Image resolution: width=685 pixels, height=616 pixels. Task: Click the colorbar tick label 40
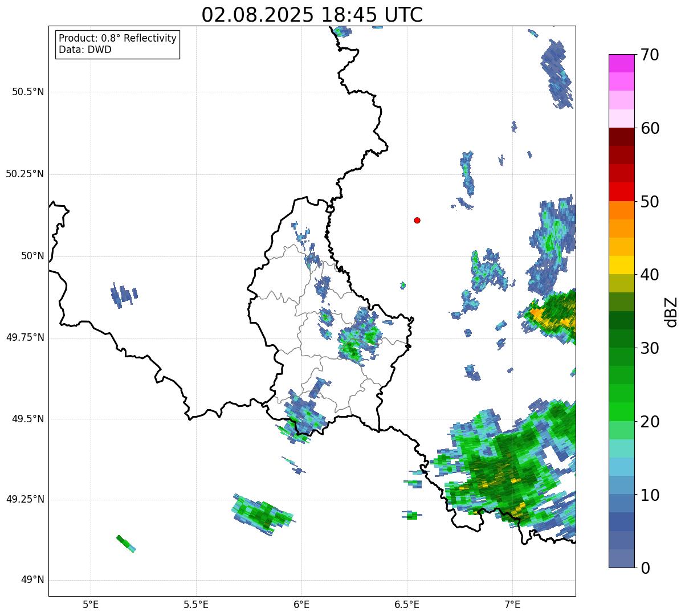click(x=650, y=275)
